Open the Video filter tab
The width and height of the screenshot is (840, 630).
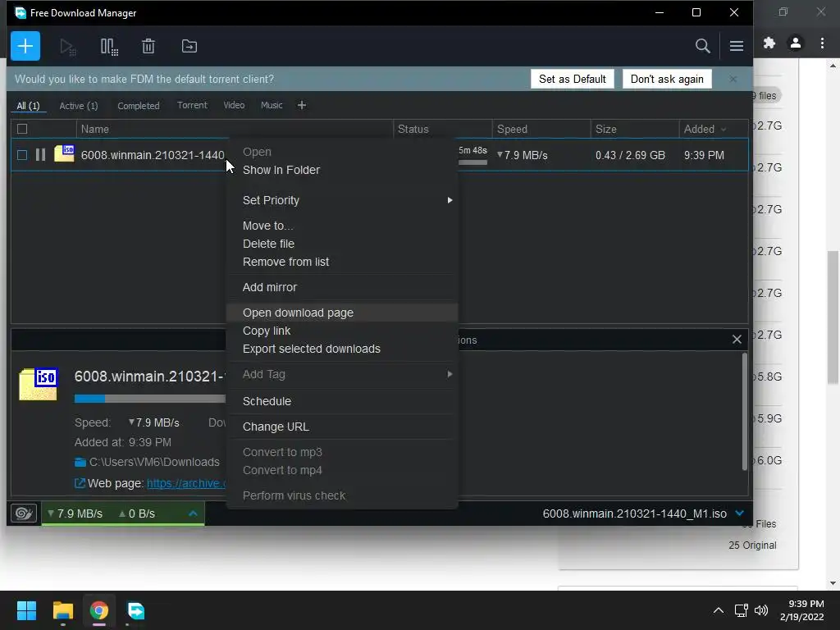tap(234, 106)
